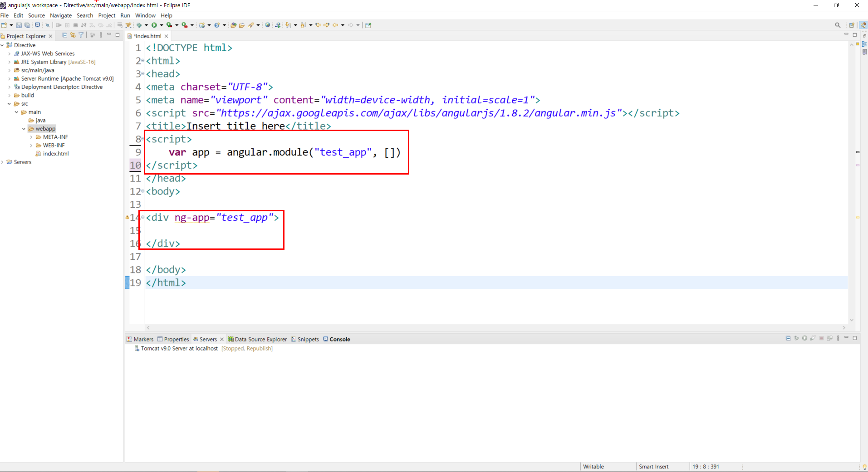Expand the Servers project node

(2, 162)
